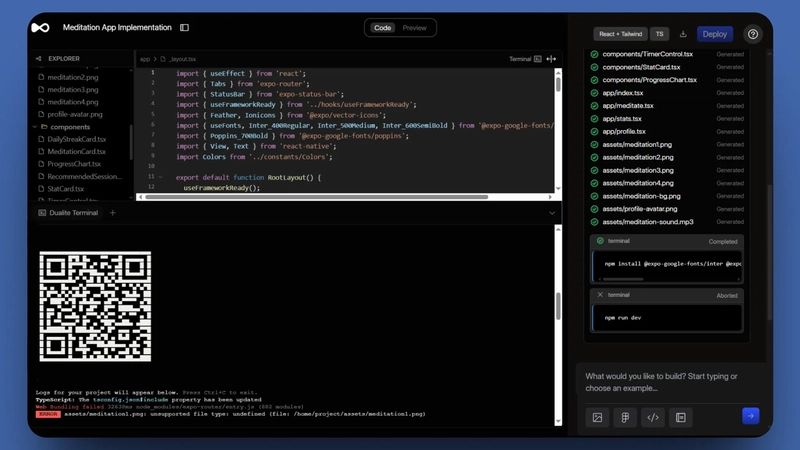Click the npm run dev command block
This screenshot has height=450, width=800.
[667, 318]
